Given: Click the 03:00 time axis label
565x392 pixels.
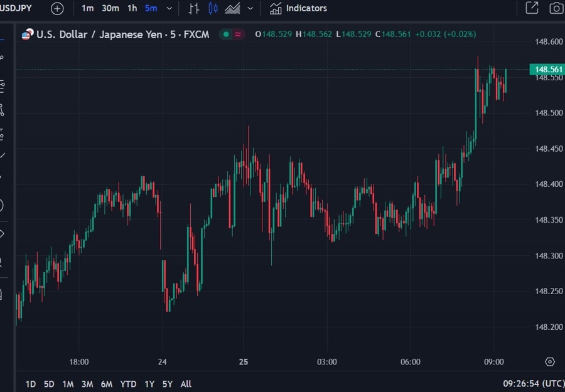Looking at the screenshot, I should coord(327,362).
